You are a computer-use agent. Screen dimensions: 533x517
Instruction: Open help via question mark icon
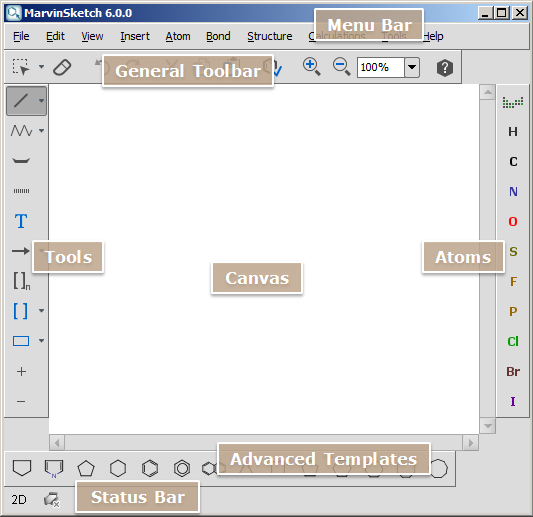[445, 68]
